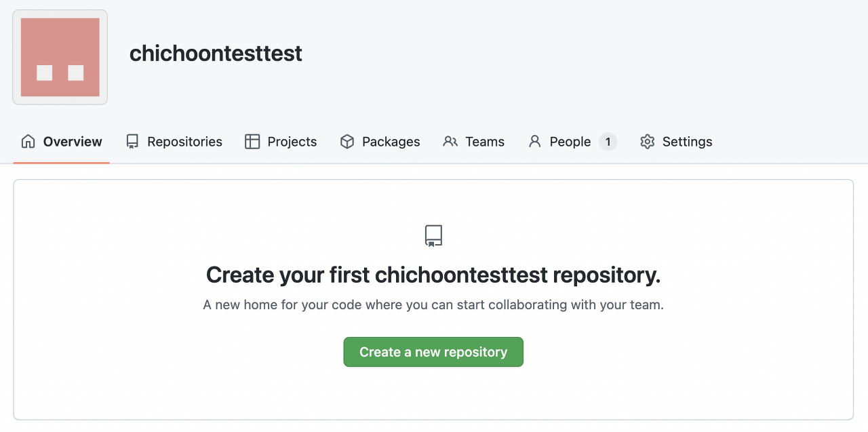Click the home icon beside Overview
This screenshot has width=868, height=432.
click(28, 142)
